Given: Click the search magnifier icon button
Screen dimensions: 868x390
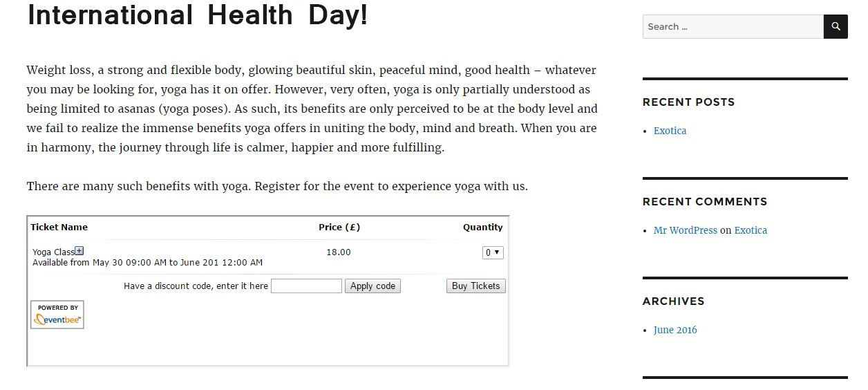Looking at the screenshot, I should pyautogui.click(x=836, y=27).
